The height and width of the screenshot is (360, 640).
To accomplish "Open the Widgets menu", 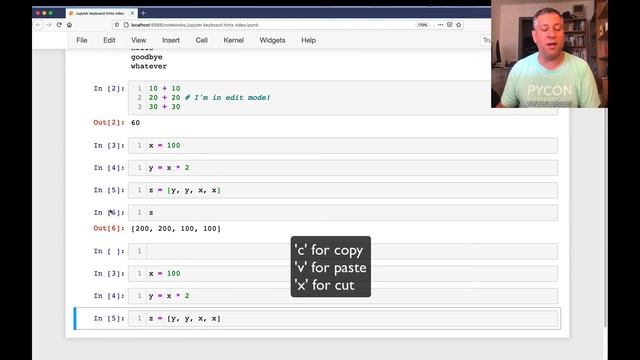I will click(272, 40).
